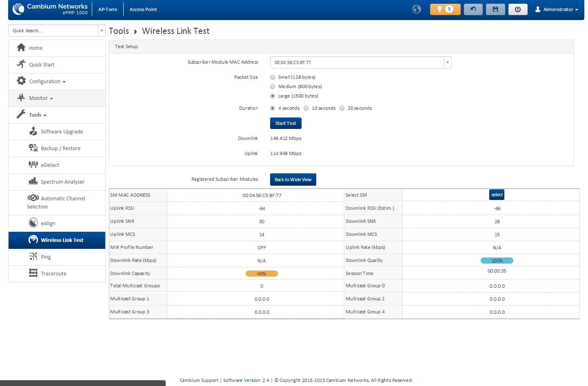588x386 pixels.
Task: Open Ping tool from sidebar
Action: point(57,257)
